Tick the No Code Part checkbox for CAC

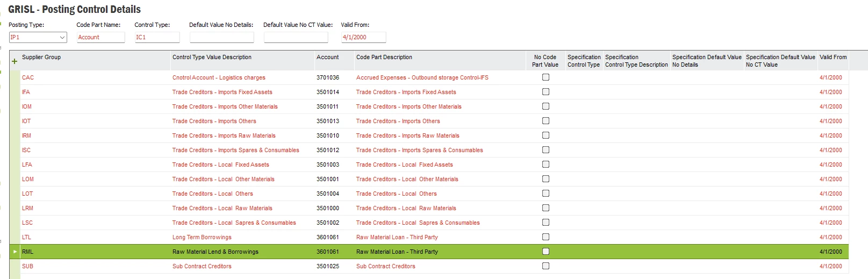[546, 77]
